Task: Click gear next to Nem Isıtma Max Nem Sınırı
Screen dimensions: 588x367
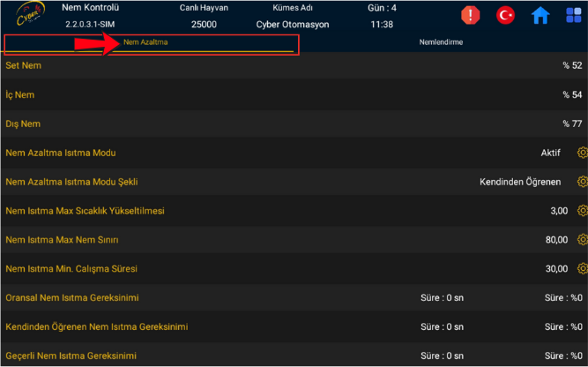Action: 582,240
